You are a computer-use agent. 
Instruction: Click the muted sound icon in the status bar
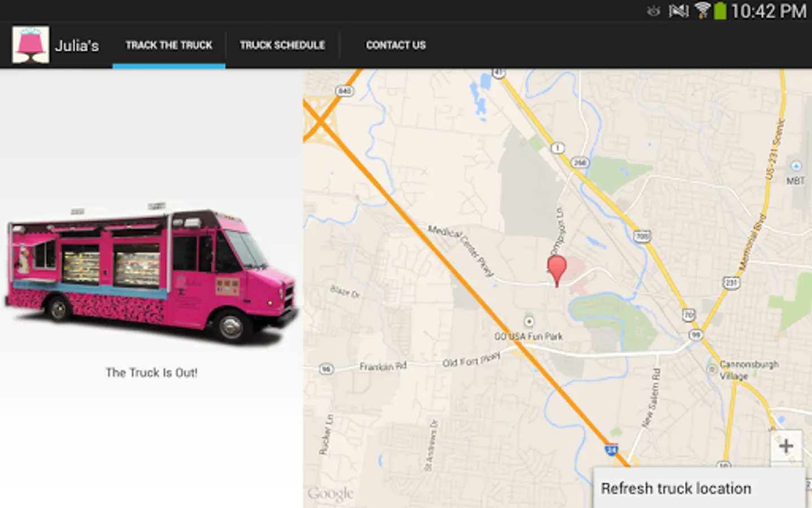pos(679,10)
